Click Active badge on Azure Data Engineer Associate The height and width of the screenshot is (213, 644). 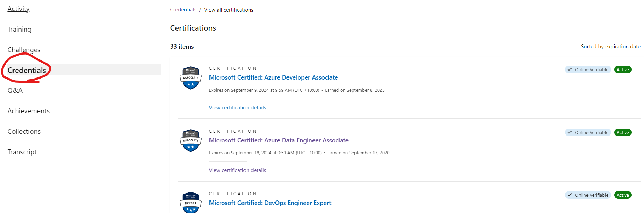(x=622, y=132)
